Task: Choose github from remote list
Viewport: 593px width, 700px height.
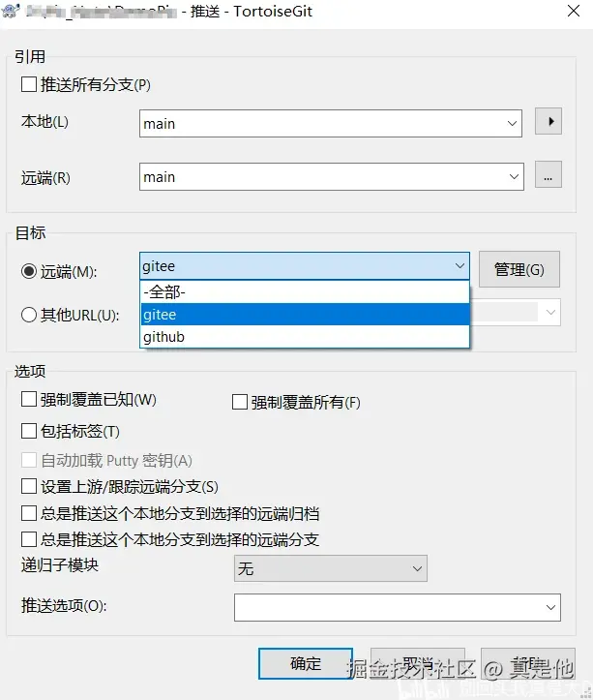Action: 305,337
